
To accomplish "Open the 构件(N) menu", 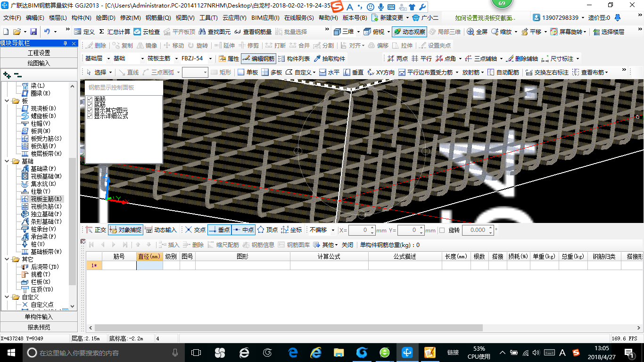I will coord(81,18).
